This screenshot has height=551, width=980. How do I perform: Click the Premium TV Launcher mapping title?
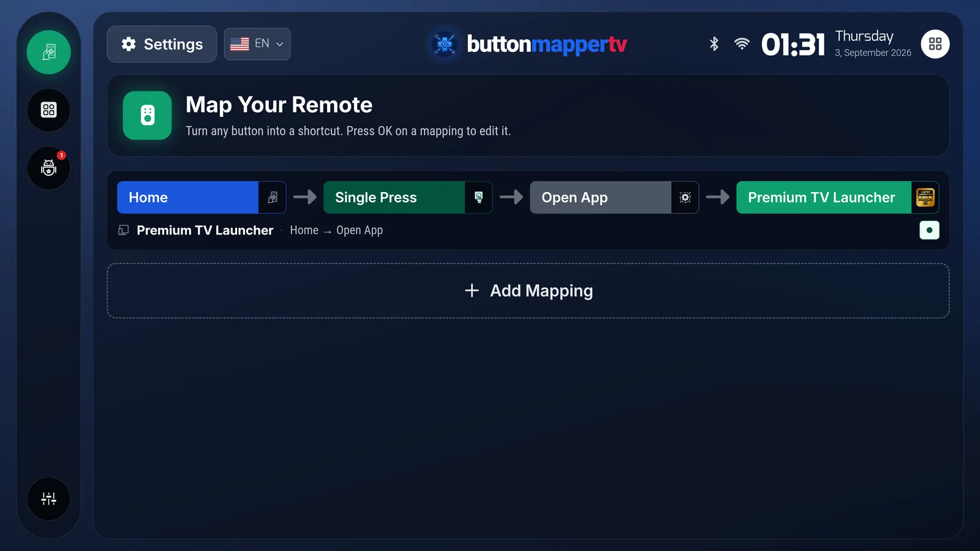tap(205, 230)
